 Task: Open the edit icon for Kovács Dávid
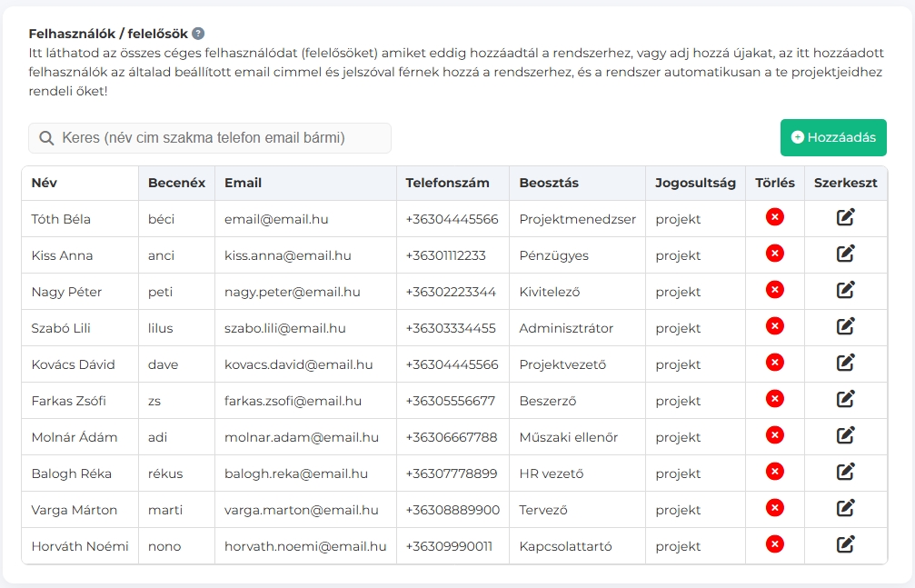[846, 363]
